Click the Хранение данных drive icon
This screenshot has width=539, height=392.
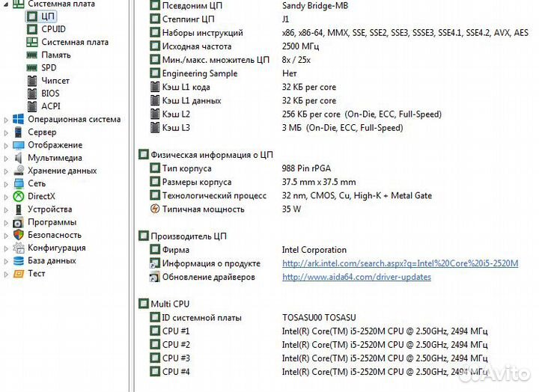18,171
